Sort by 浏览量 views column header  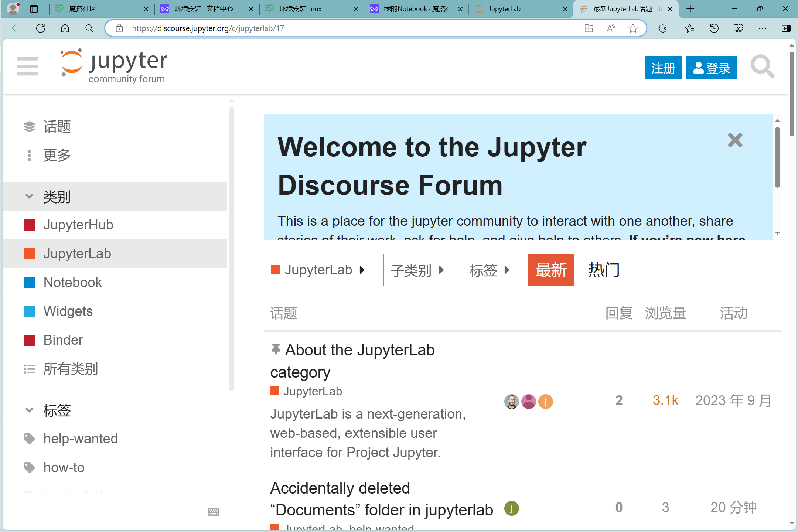(x=665, y=313)
